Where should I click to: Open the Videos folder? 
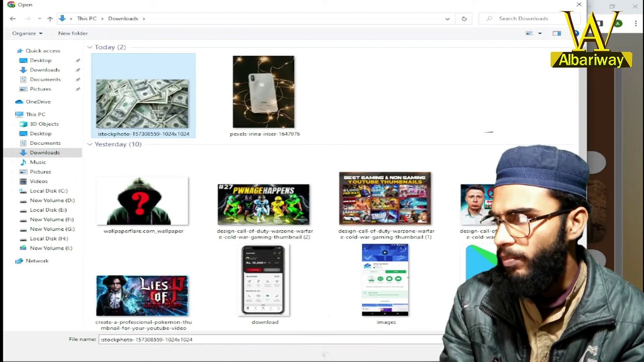click(38, 181)
